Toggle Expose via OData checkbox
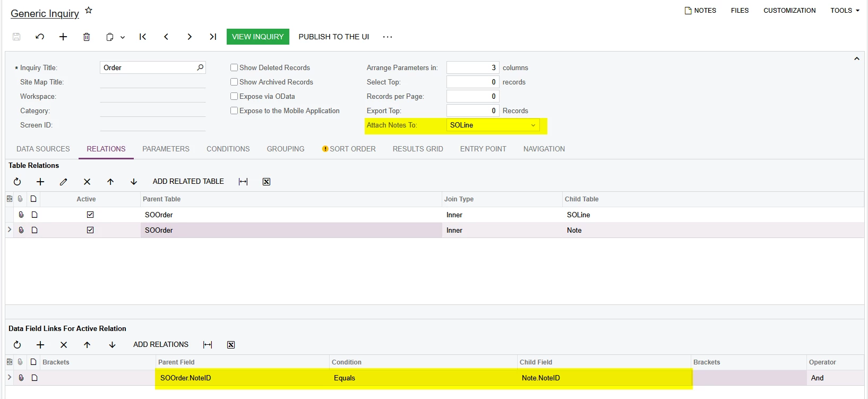 (x=234, y=96)
